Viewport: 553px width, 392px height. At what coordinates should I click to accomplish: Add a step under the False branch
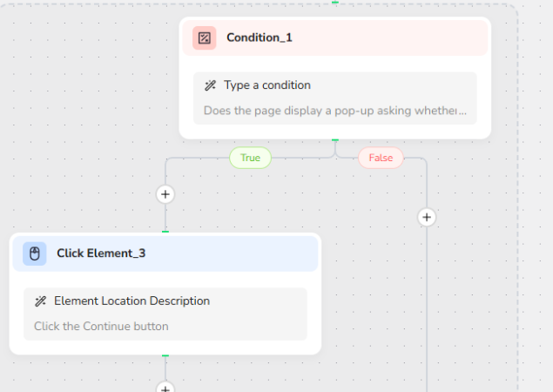(426, 217)
